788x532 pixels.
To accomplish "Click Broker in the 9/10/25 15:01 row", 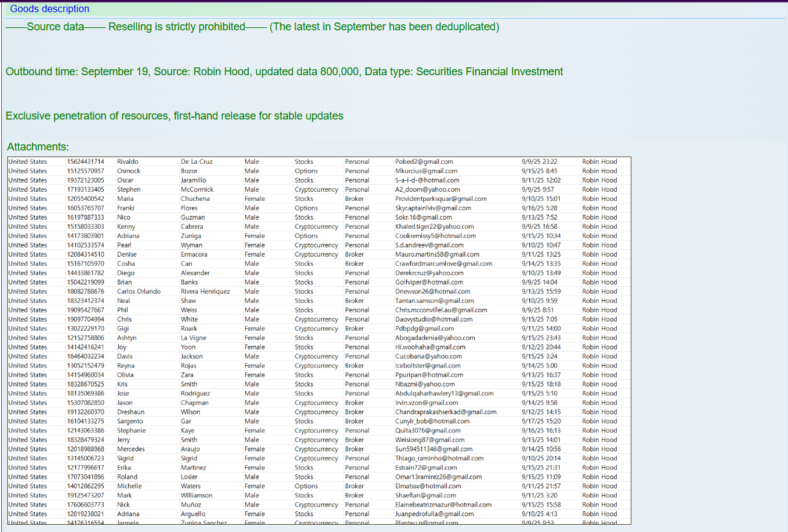I will (355, 199).
